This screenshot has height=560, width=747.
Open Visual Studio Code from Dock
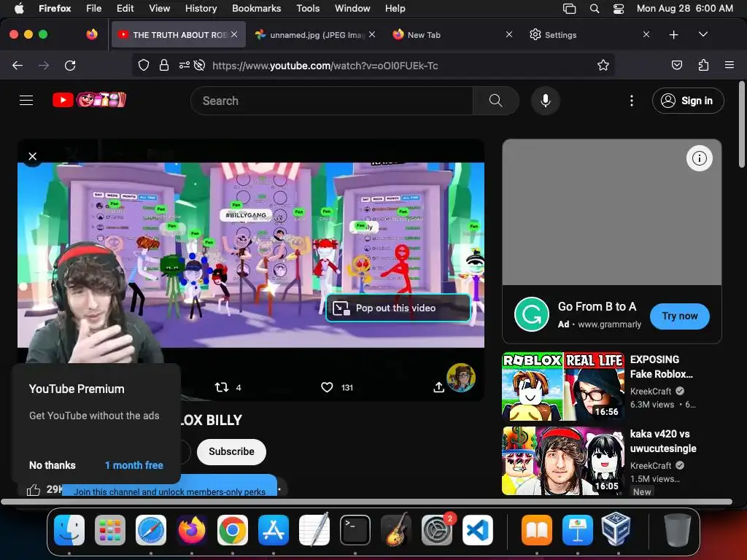tap(478, 529)
